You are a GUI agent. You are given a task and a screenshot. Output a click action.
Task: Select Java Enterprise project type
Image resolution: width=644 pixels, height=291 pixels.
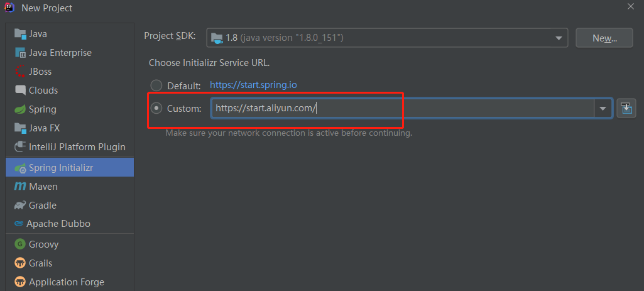[70, 53]
